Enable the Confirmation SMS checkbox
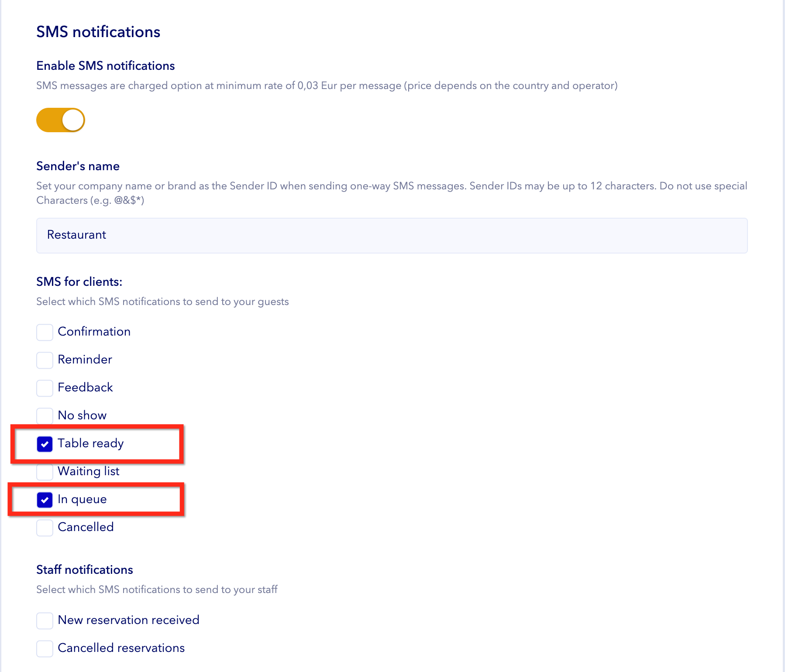The width and height of the screenshot is (785, 672). point(45,332)
